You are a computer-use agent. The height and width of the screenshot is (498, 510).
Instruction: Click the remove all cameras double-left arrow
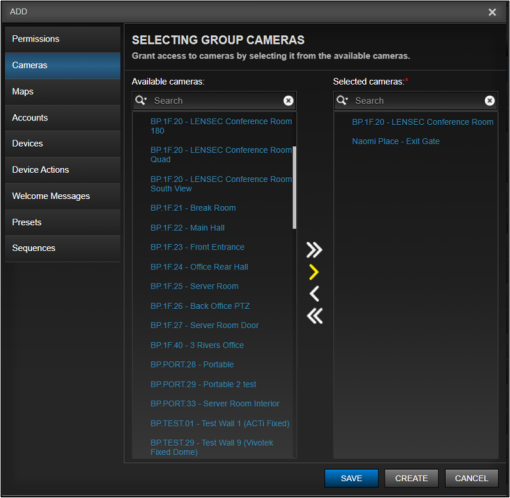[315, 316]
